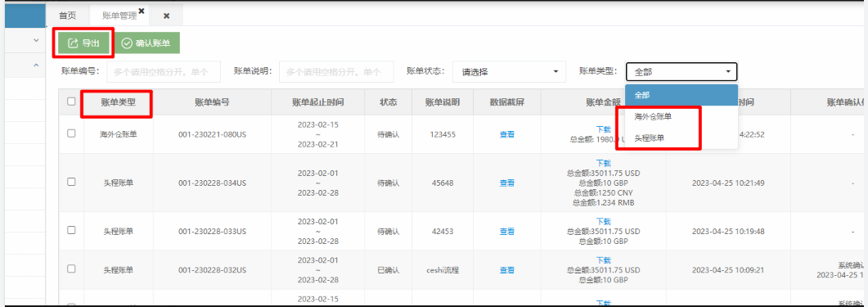868x307 pixels.
Task: Click 查看 for bill 001-230228-034US
Action: 507,183
